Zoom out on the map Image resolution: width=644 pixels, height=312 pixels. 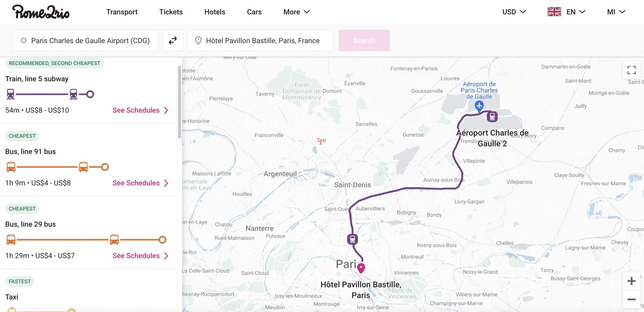tap(632, 299)
